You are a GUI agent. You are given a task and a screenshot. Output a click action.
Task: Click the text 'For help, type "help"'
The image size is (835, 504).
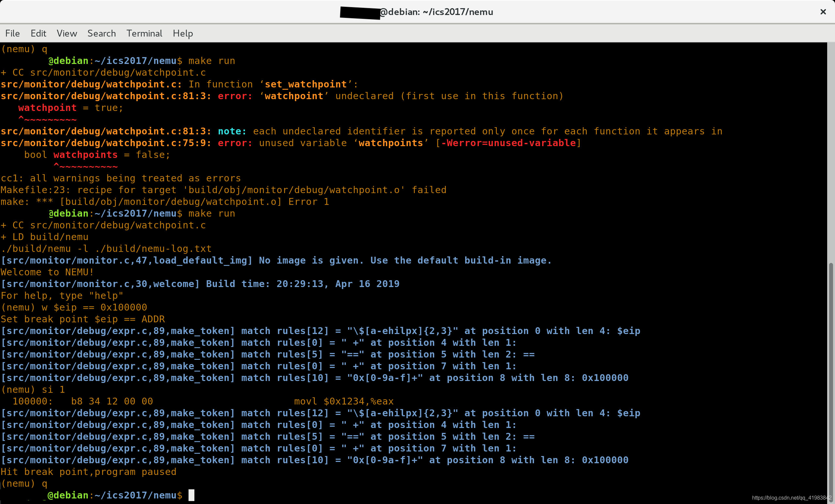pyautogui.click(x=62, y=296)
